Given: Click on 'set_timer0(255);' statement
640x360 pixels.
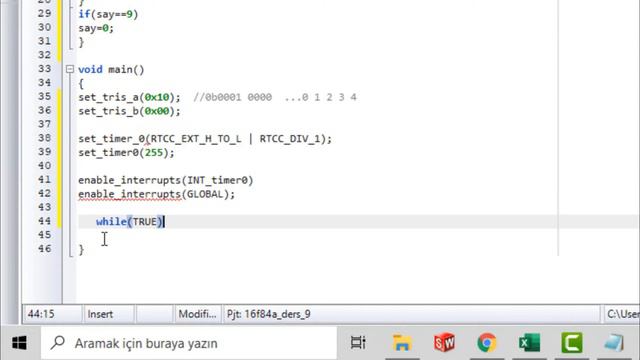Looking at the screenshot, I should coord(126,153).
